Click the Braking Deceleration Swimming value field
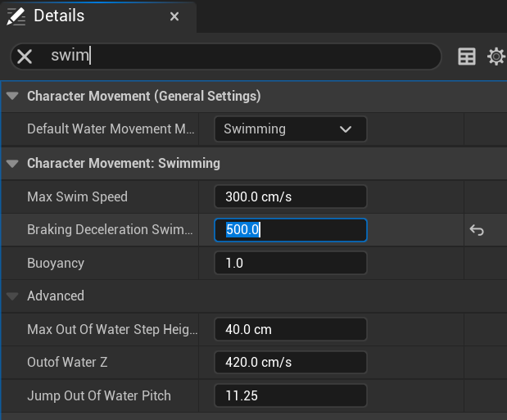The image size is (507, 420). click(290, 230)
